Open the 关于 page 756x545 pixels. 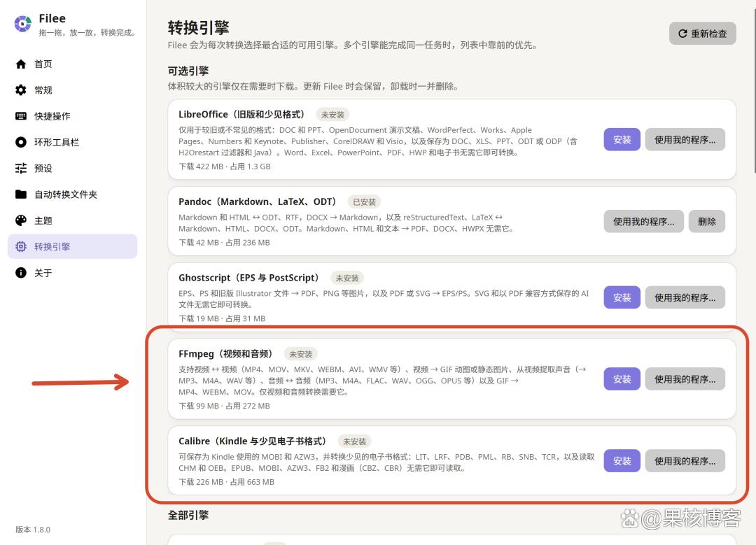(x=72, y=273)
